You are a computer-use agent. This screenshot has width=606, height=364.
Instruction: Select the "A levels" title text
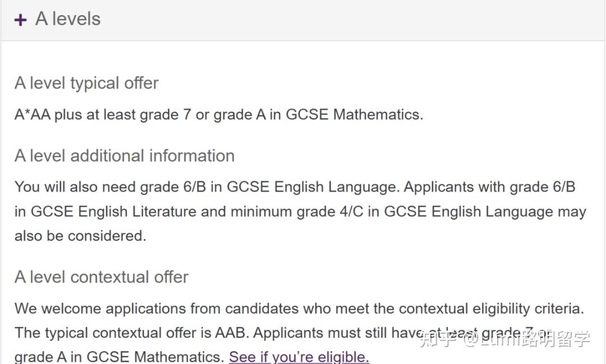pyautogui.click(x=68, y=19)
